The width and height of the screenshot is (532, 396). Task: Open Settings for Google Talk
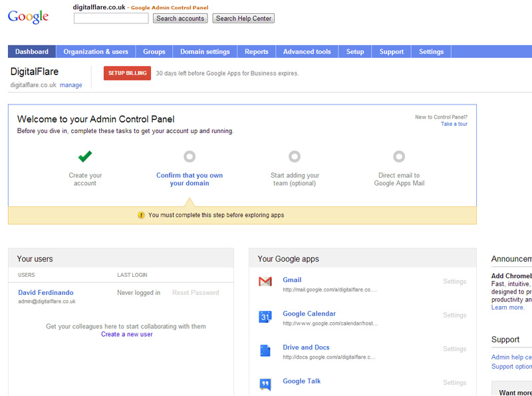454,383
